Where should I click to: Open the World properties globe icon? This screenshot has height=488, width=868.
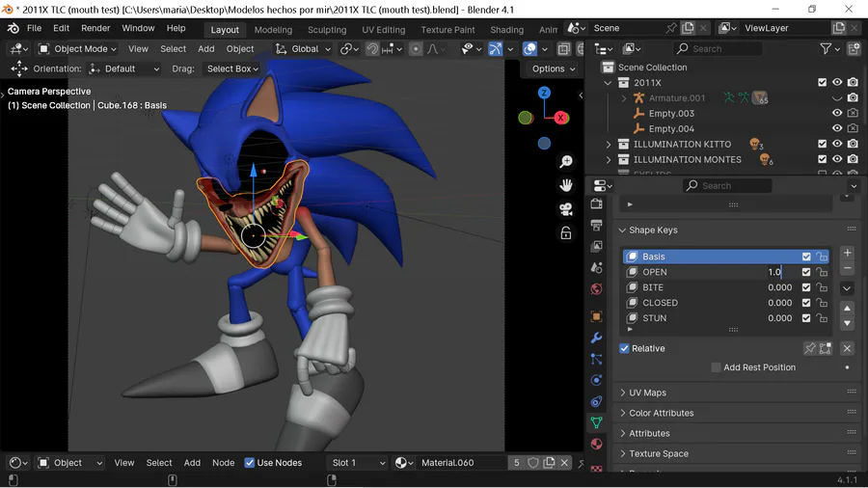pyautogui.click(x=596, y=288)
